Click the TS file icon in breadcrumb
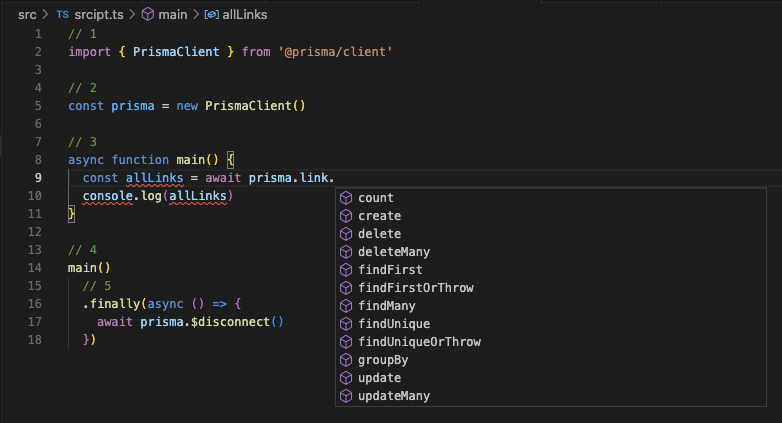The width and height of the screenshot is (782, 423). (x=63, y=15)
